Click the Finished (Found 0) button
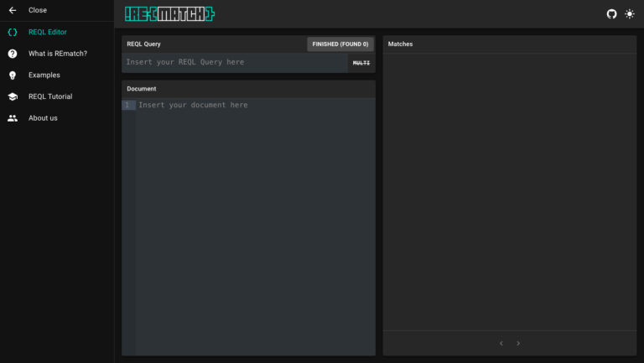Screen dimensions: 644x363 pos(340,44)
